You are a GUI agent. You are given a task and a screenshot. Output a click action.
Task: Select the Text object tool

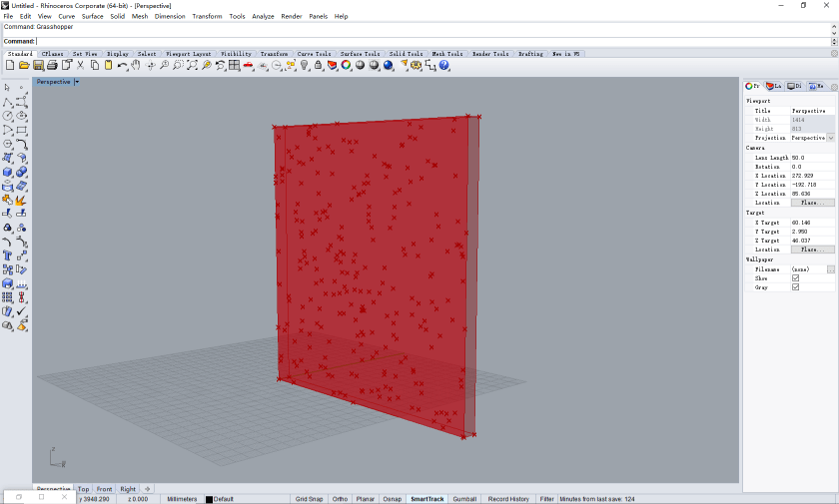[8, 255]
